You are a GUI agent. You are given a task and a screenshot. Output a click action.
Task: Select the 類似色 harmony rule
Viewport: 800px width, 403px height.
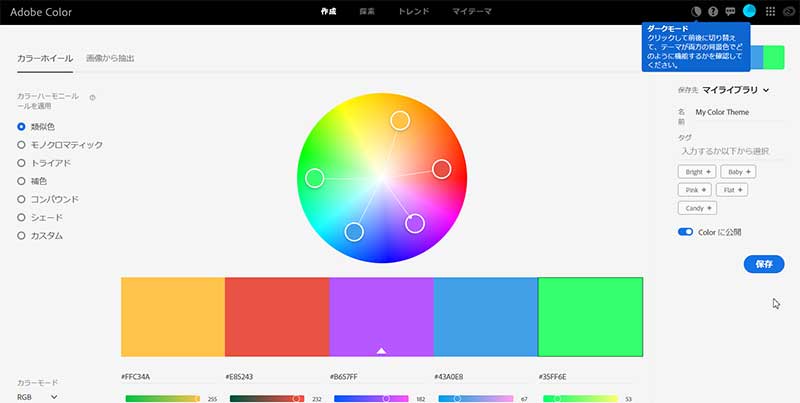(36, 127)
